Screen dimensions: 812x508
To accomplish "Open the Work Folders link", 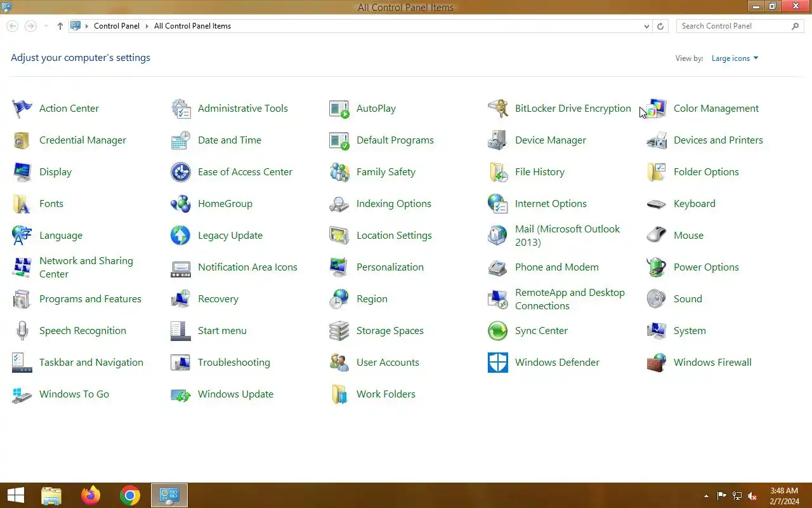I will click(386, 394).
